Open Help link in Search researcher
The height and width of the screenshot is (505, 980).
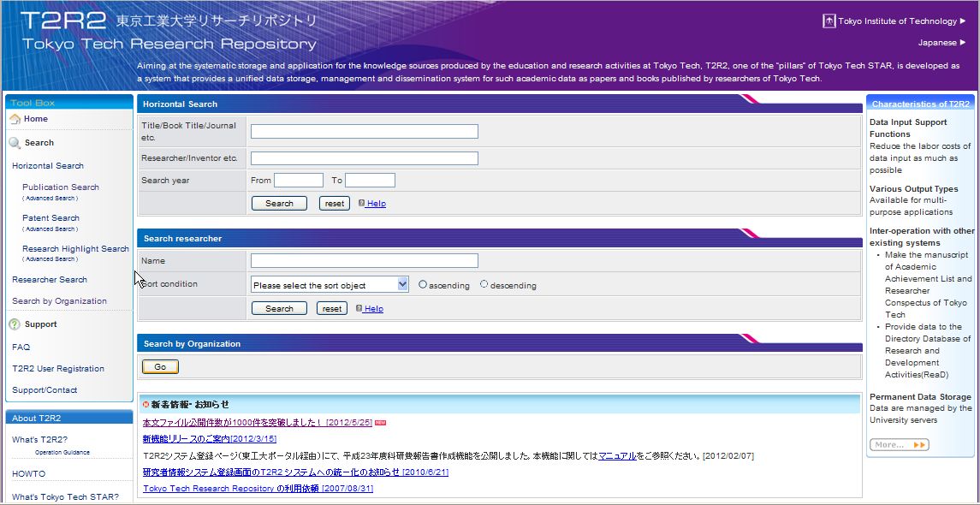(374, 309)
